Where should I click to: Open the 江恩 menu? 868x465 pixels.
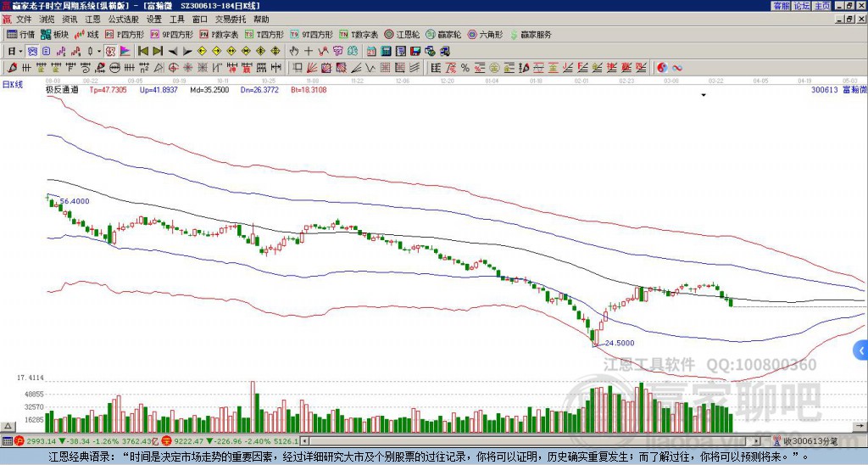coord(92,20)
